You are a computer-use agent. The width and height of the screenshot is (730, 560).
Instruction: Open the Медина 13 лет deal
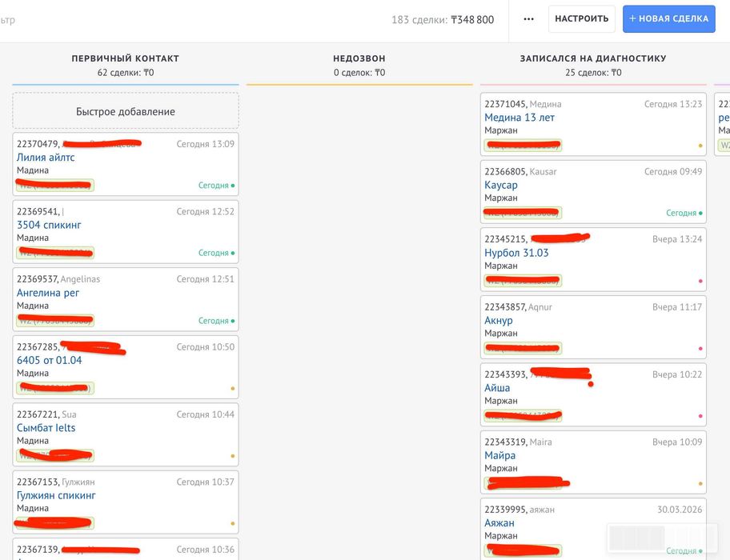coord(519,118)
